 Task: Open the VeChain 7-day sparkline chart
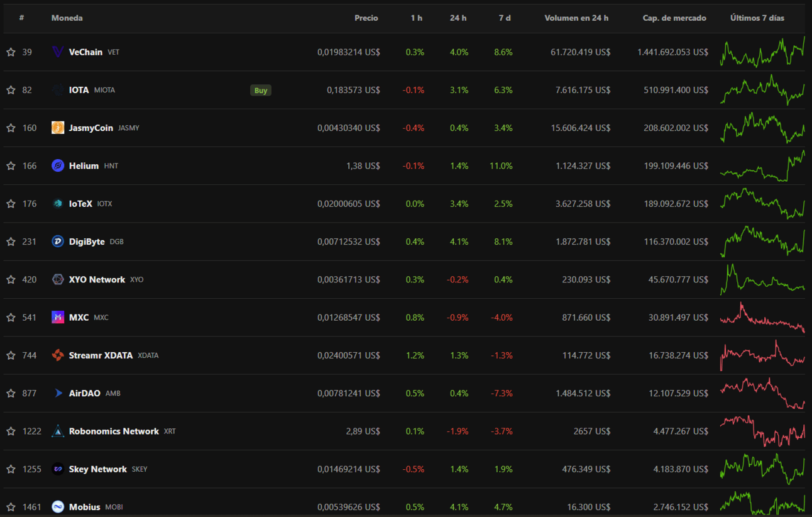(x=762, y=52)
